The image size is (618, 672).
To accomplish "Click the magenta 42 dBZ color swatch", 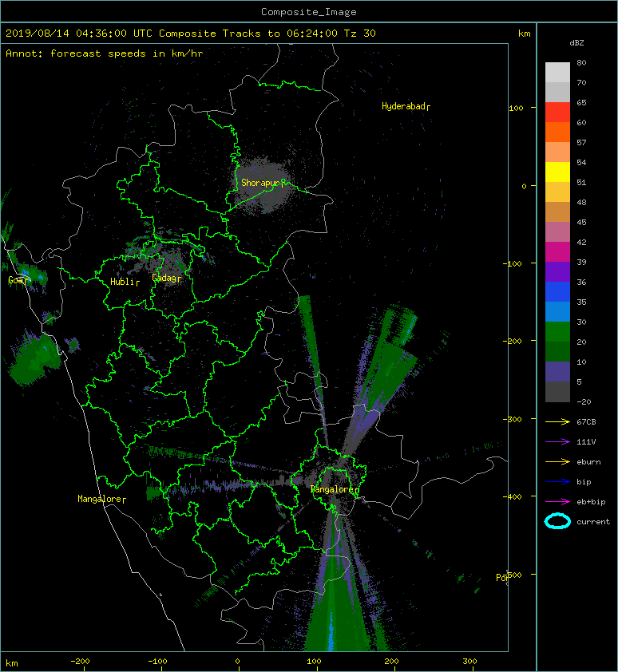I will pos(557,251).
